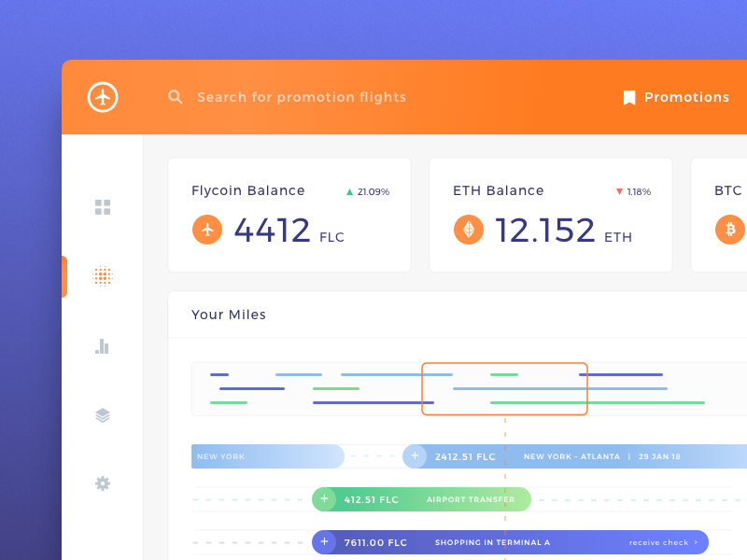Open the bar chart sidebar icon

click(x=102, y=346)
